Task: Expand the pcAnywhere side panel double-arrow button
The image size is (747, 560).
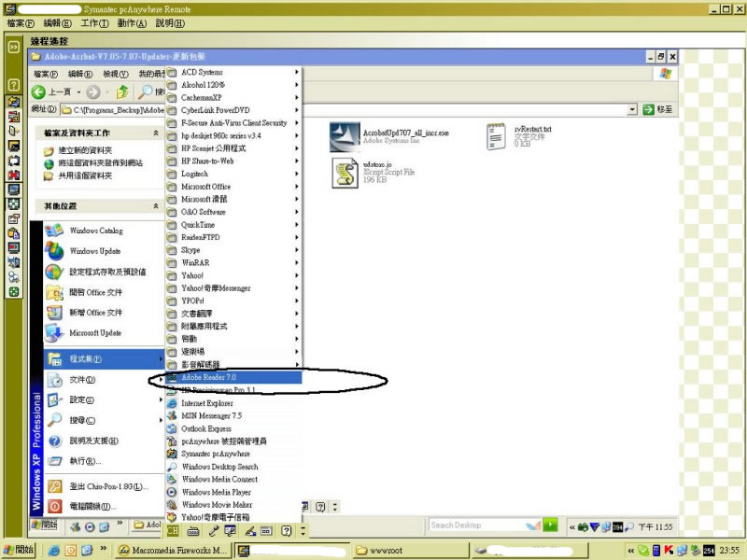Action: (13, 47)
